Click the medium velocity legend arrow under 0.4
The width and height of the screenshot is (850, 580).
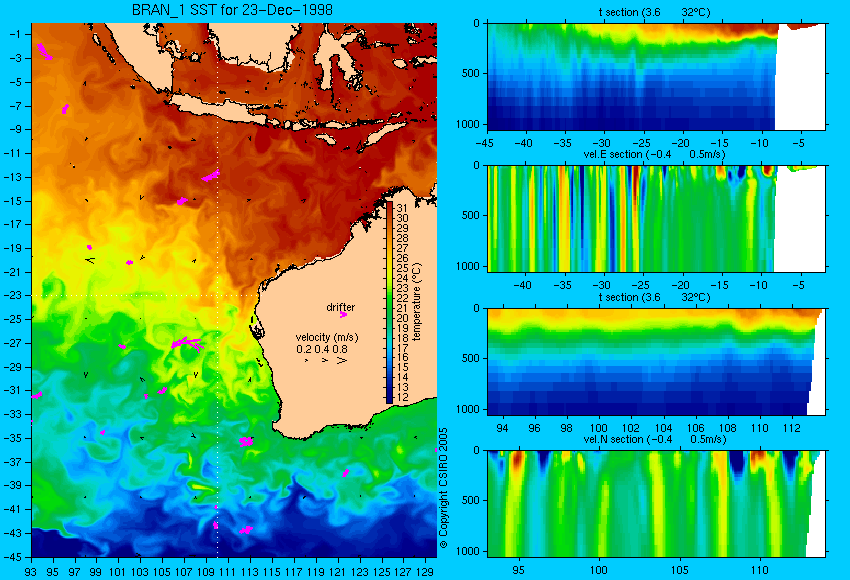(x=325, y=360)
